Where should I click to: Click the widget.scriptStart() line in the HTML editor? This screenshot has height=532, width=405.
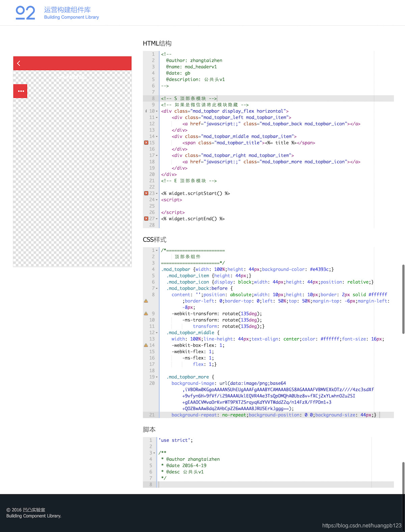(195, 193)
